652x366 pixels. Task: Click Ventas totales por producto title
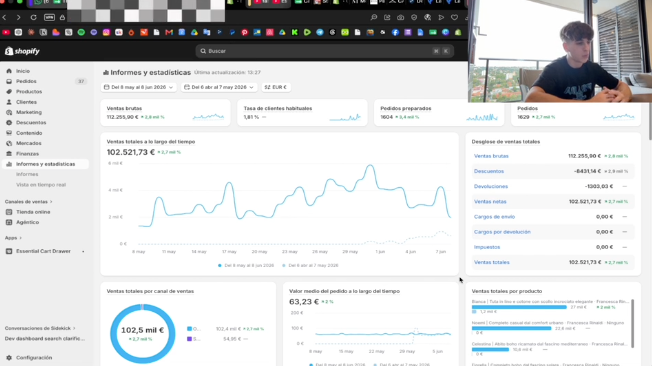coord(506,291)
